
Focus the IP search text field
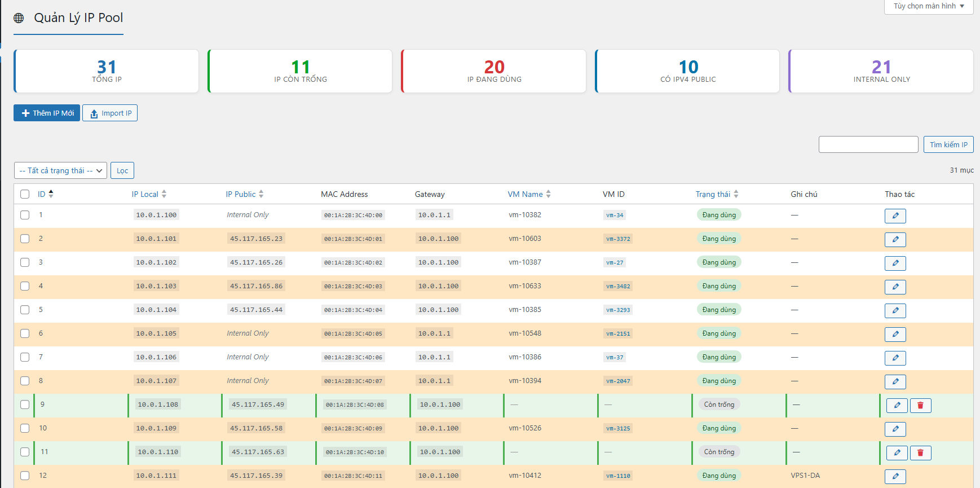point(868,144)
